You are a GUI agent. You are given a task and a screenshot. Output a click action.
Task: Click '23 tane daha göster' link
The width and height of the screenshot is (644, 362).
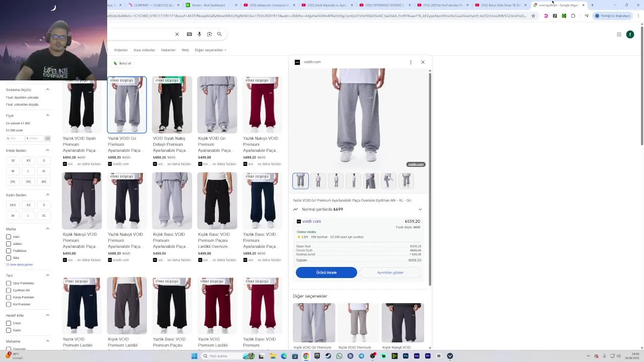19,264
